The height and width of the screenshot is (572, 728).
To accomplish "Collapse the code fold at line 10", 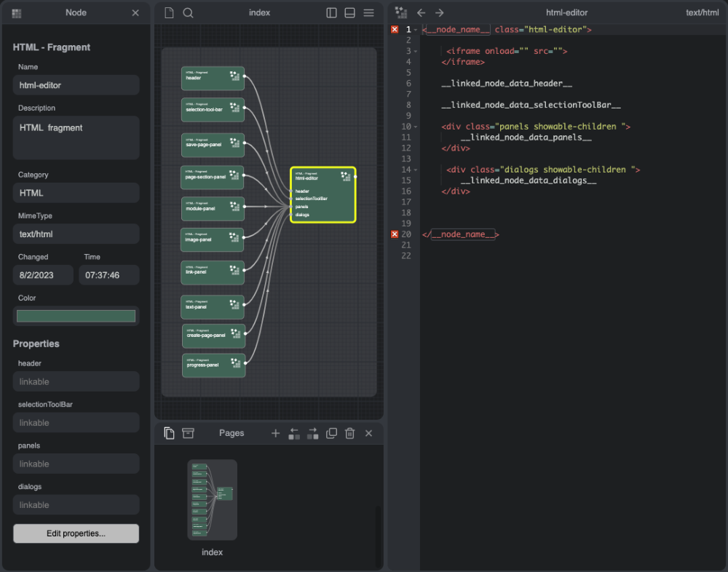I will click(x=416, y=127).
